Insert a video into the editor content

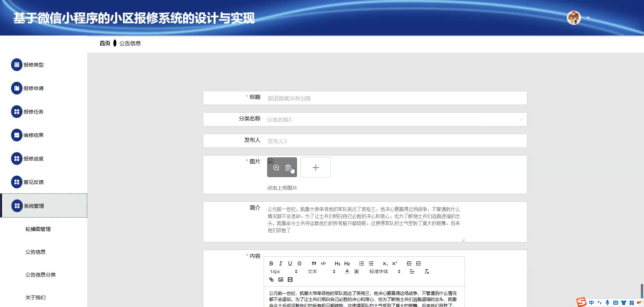(x=290, y=280)
